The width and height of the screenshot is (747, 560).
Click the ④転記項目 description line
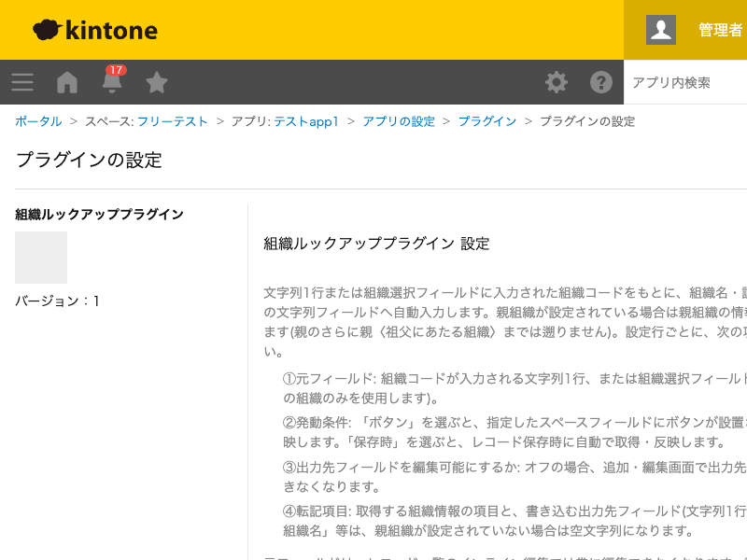click(x=514, y=521)
